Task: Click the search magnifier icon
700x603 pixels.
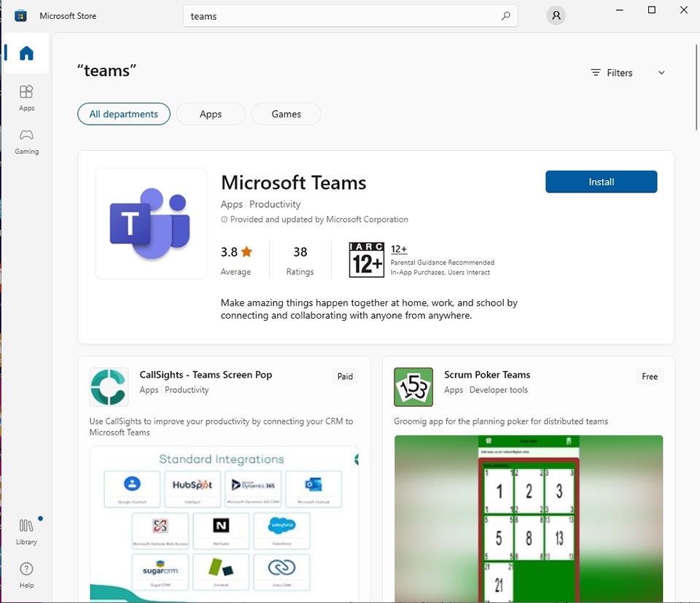Action: [506, 15]
